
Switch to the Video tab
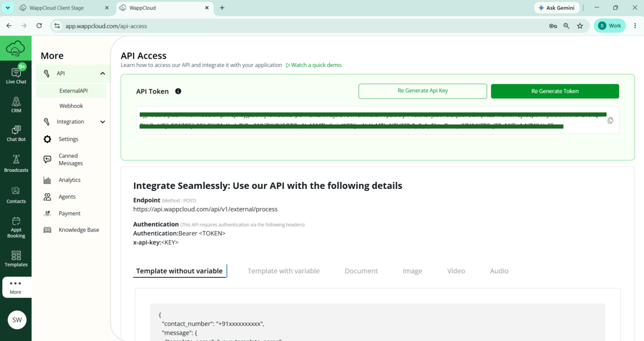[456, 271]
